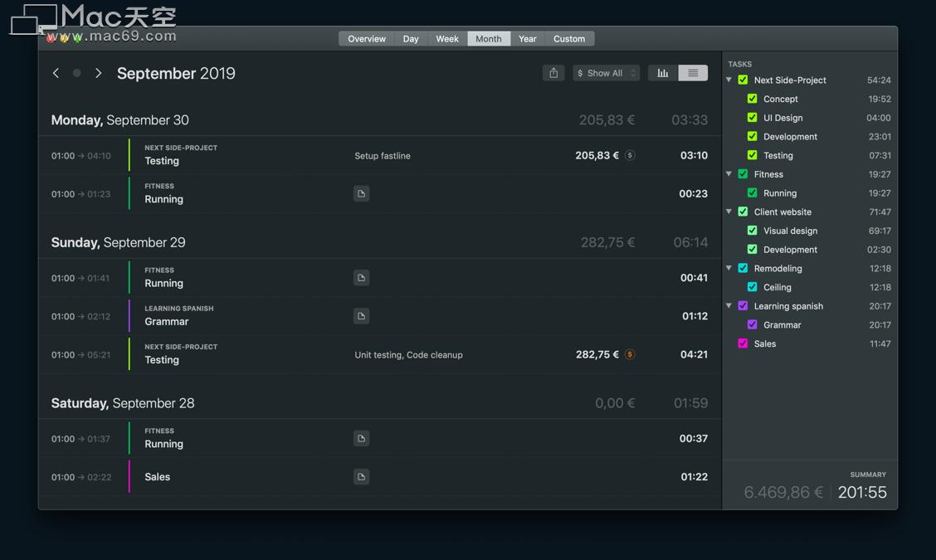Switch to the Custom tab
This screenshot has height=560, width=936.
[x=569, y=39]
